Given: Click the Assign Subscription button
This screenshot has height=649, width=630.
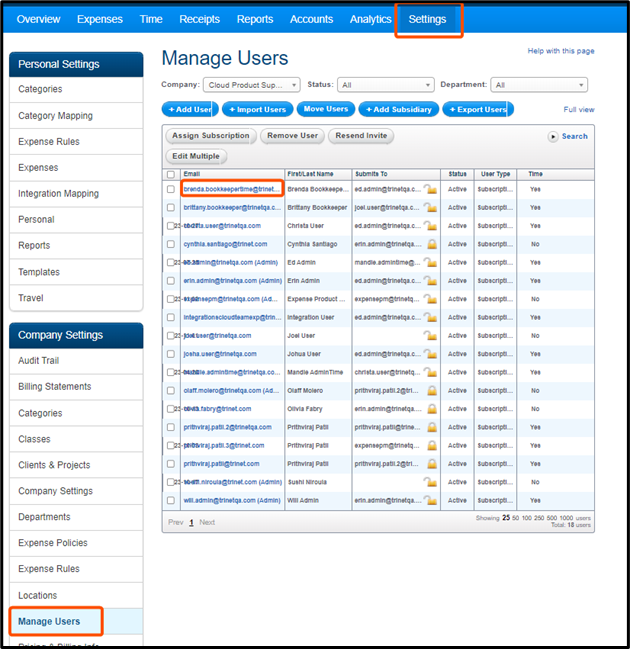Looking at the screenshot, I should coord(210,136).
